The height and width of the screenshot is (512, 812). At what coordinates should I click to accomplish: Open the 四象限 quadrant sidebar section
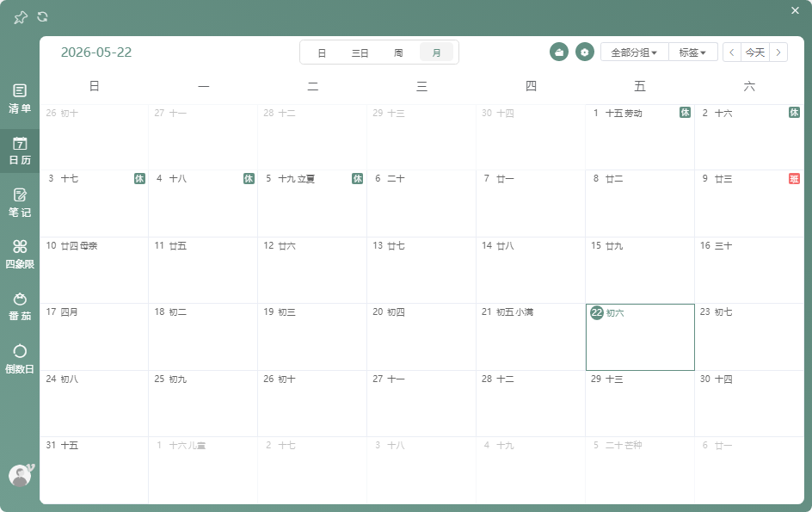pos(20,255)
